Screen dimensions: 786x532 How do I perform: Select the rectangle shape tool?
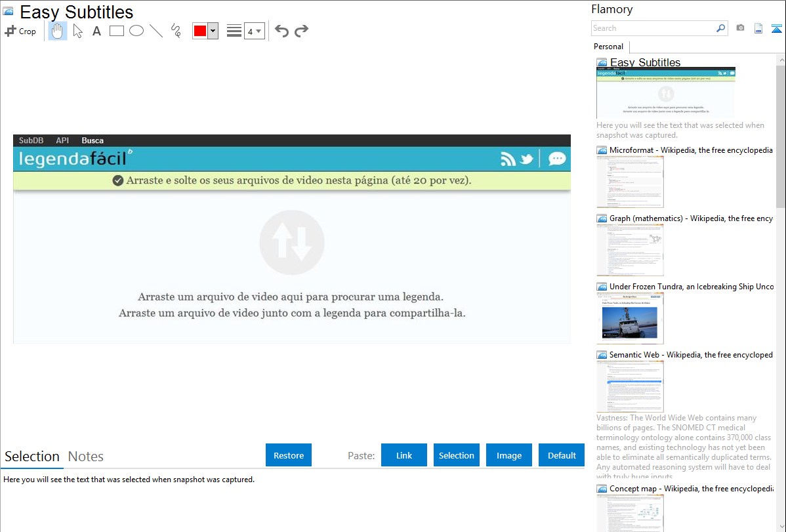click(x=116, y=31)
